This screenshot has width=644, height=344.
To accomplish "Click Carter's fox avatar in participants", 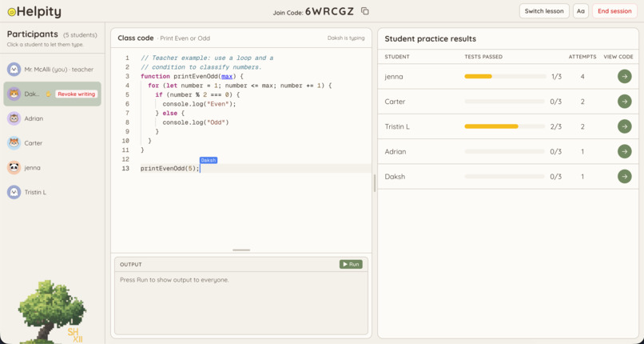I will (14, 143).
